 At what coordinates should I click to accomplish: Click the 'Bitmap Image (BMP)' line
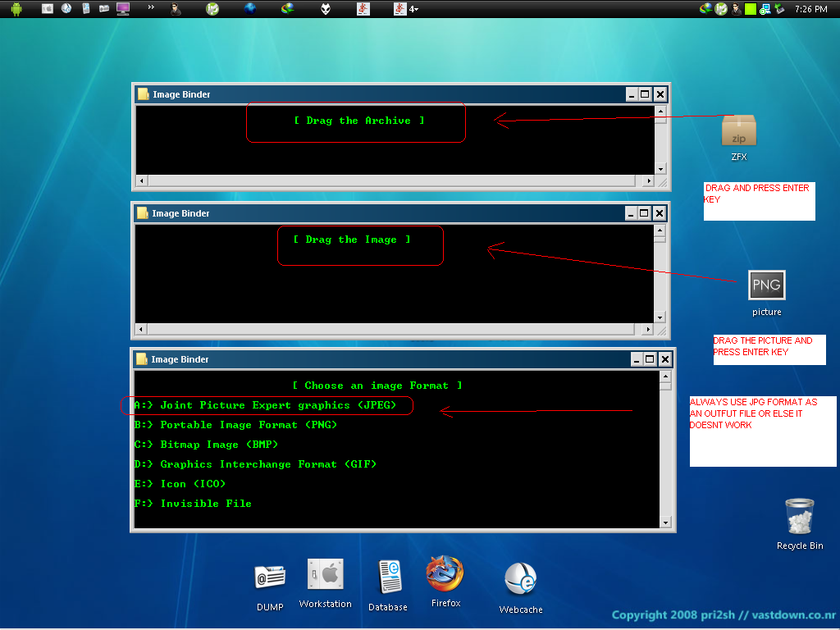[206, 445]
